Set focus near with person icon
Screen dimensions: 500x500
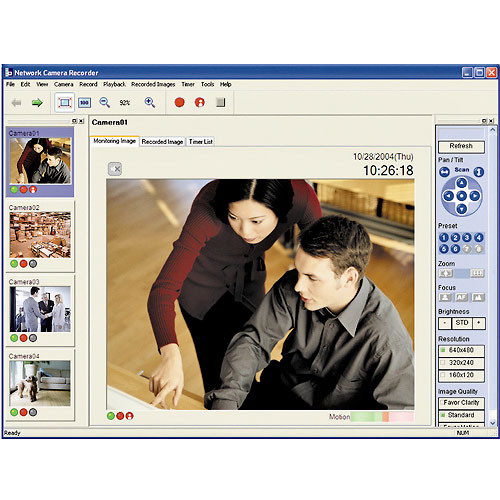445,297
